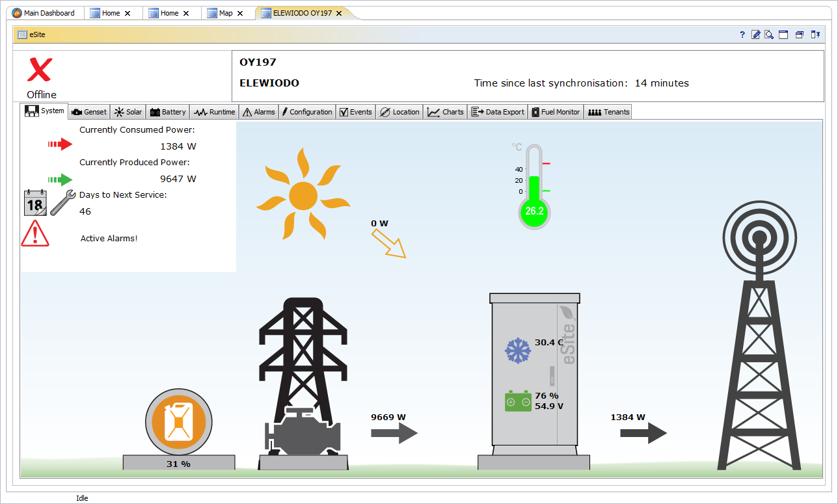Open the Alarms tab
The height and width of the screenshot is (504, 838).
pyautogui.click(x=258, y=112)
